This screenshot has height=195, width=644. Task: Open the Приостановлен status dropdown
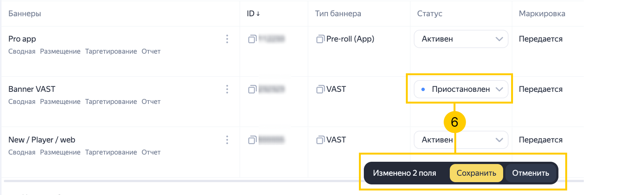(461, 89)
